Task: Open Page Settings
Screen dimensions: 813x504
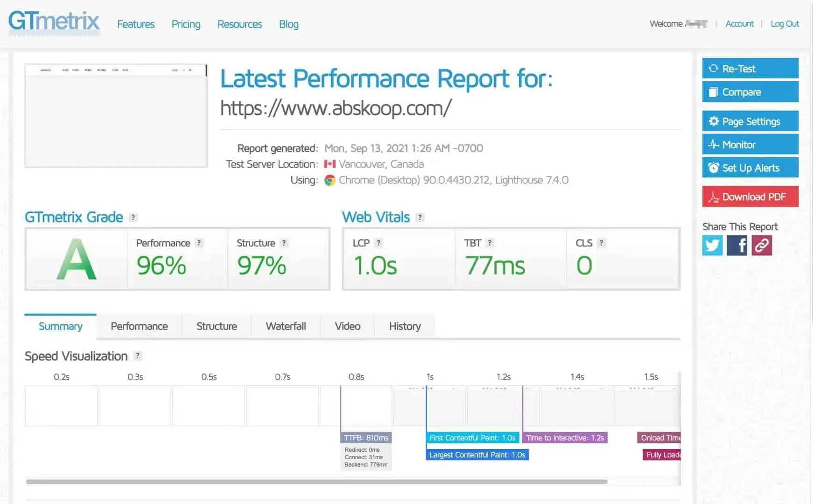Action: [x=750, y=121]
